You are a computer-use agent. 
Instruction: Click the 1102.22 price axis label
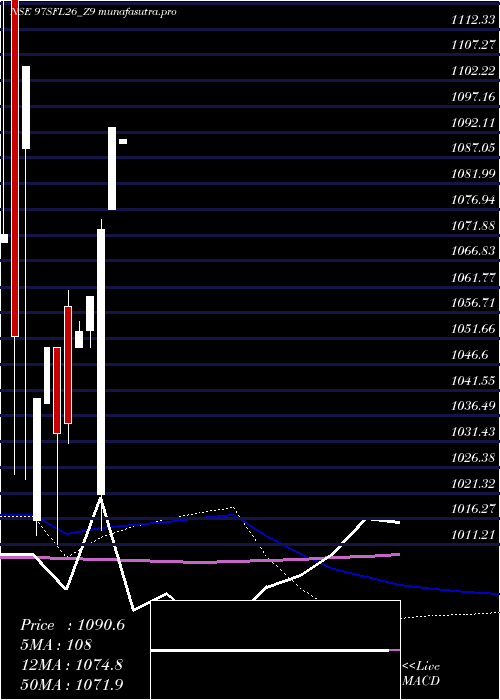pyautogui.click(x=473, y=71)
